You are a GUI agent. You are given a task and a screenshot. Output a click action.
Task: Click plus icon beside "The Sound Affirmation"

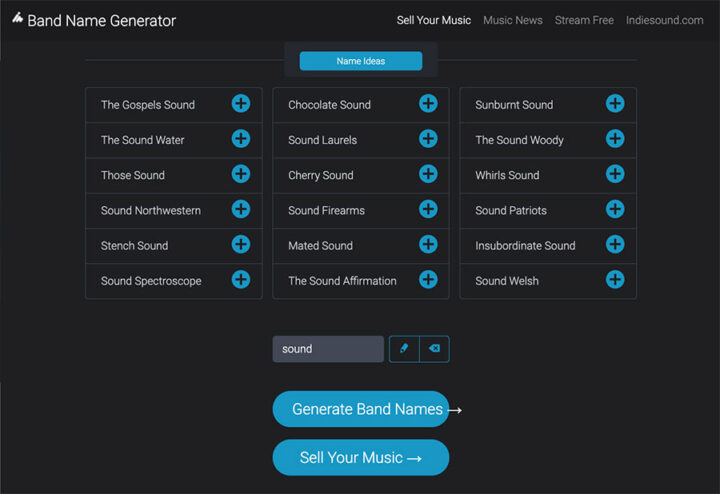point(428,280)
